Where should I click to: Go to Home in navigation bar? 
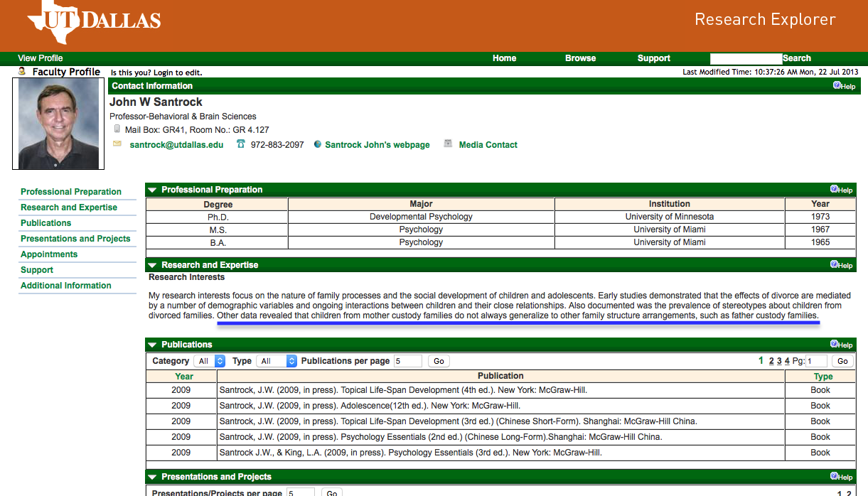504,58
